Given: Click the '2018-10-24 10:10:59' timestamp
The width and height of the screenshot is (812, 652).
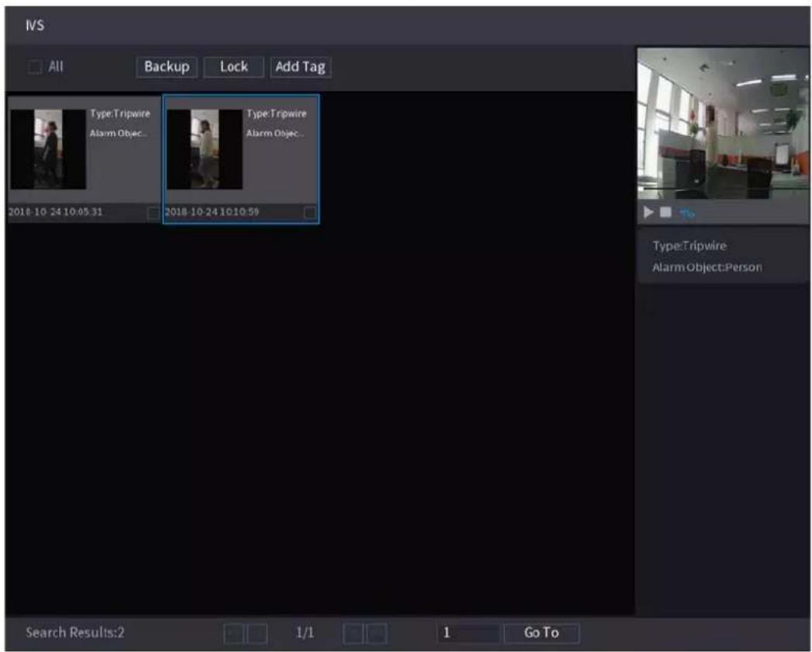Looking at the screenshot, I should [x=212, y=212].
